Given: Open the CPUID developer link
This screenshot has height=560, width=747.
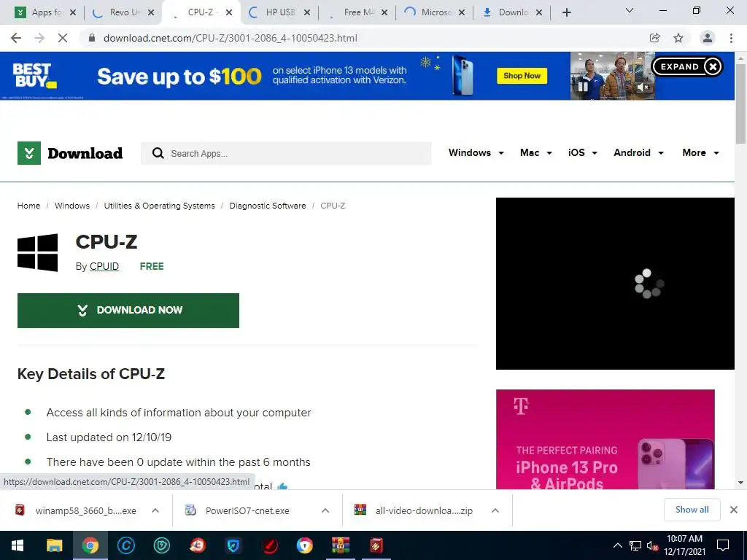Looking at the screenshot, I should (x=104, y=266).
